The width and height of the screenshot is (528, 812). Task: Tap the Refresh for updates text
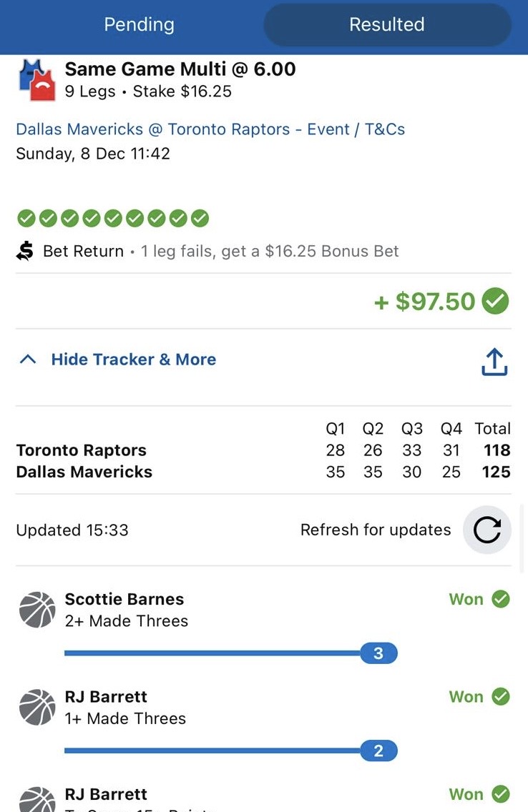[x=376, y=530]
